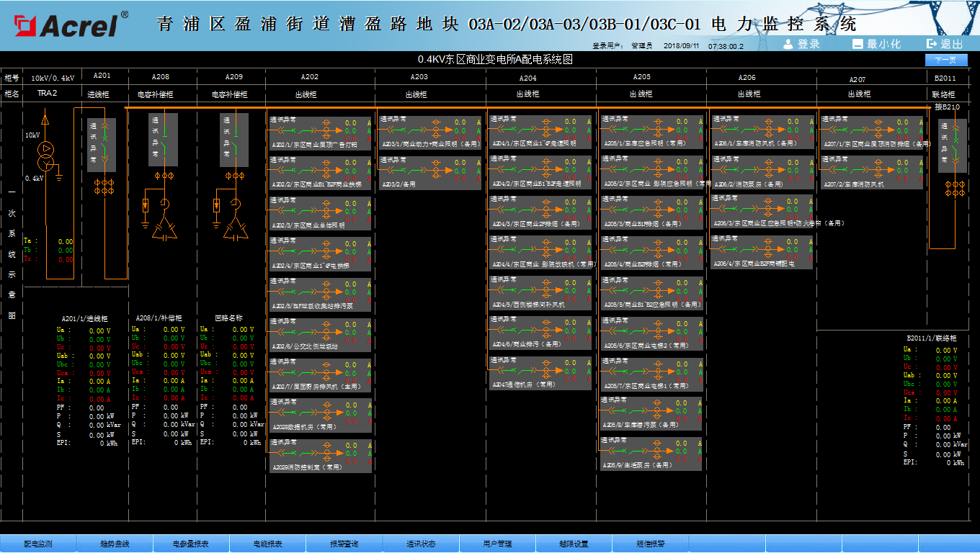Image resolution: width=980 pixels, height=553 pixels.
Task: Open the 短信报警 SMS alarm page
Action: pos(651,544)
